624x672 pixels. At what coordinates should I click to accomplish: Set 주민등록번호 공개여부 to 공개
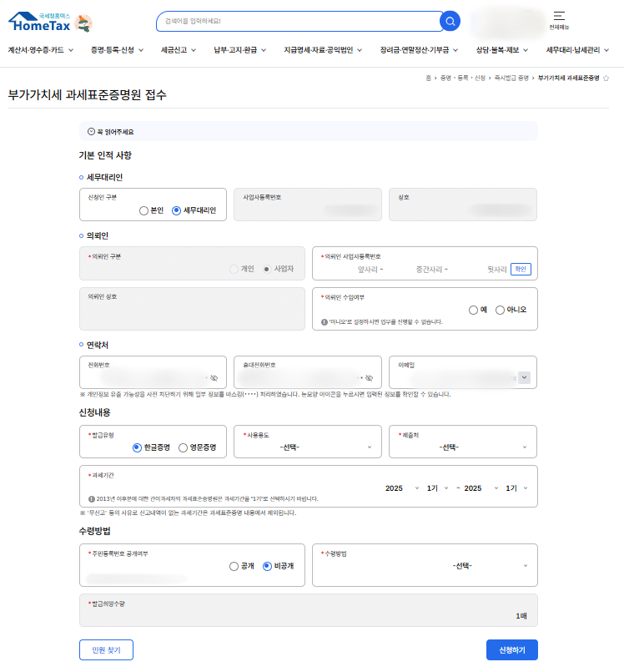[234, 566]
